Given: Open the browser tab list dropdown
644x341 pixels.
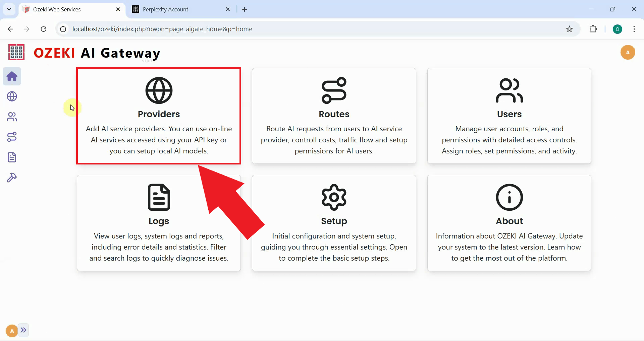Looking at the screenshot, I should [x=9, y=9].
